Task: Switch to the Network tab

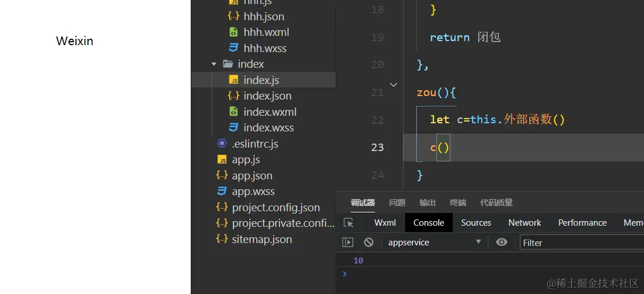Action: (x=525, y=223)
